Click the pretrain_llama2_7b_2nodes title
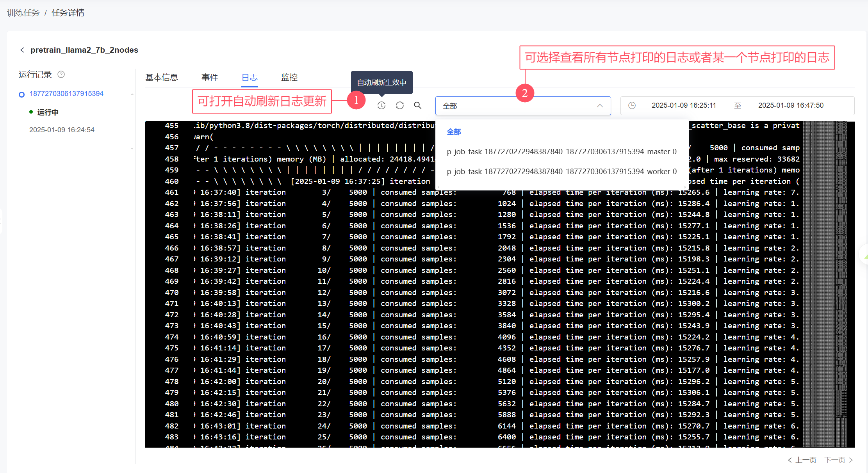This screenshot has width=868, height=473. pyautogui.click(x=84, y=50)
